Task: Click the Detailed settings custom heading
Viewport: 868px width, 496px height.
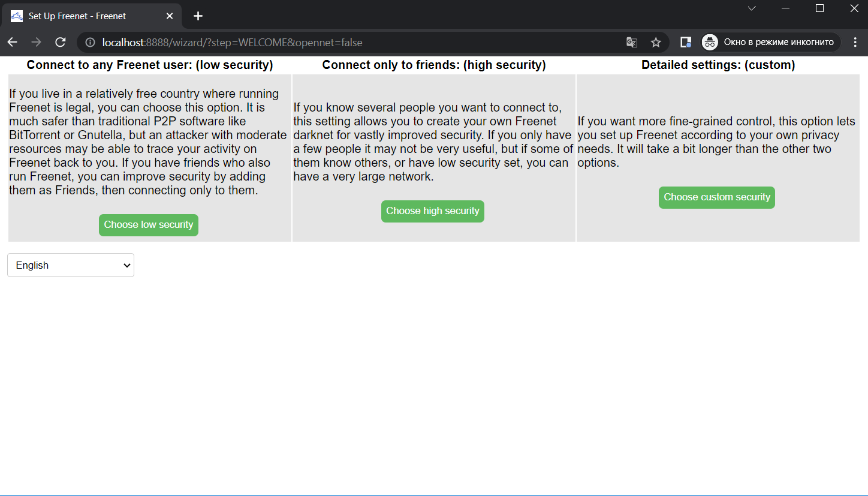Action: pyautogui.click(x=718, y=65)
